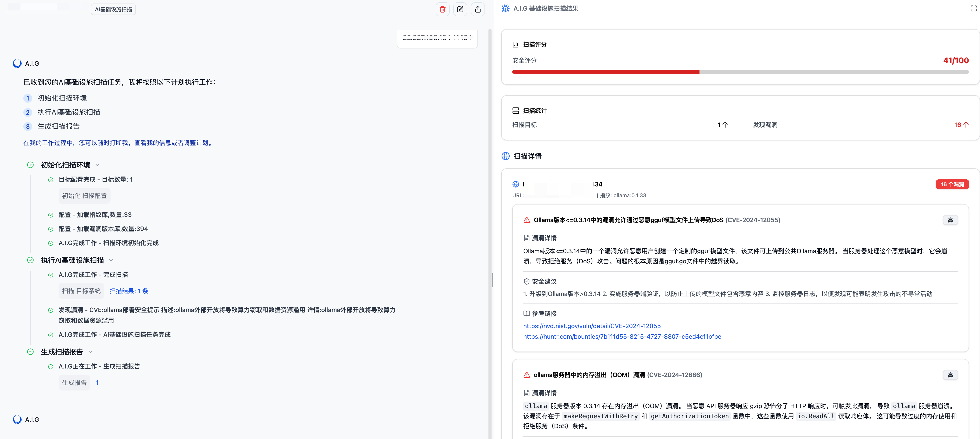This screenshot has height=439, width=980.
Task: Collapse the 生成扫描报告 step
Action: tap(90, 352)
